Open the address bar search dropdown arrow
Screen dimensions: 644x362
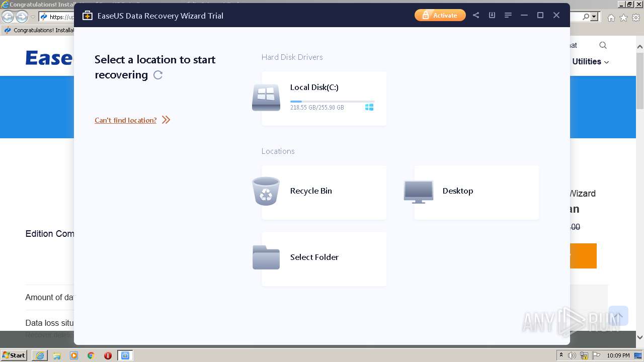click(595, 17)
